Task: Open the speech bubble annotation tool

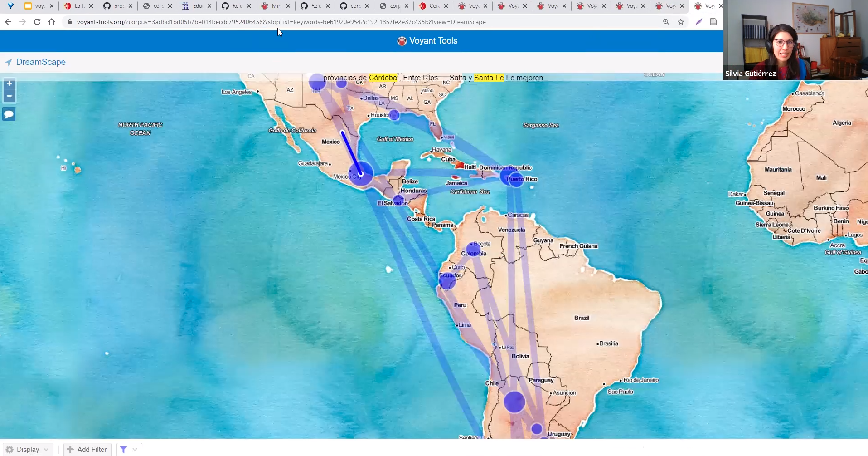Action: [9, 114]
